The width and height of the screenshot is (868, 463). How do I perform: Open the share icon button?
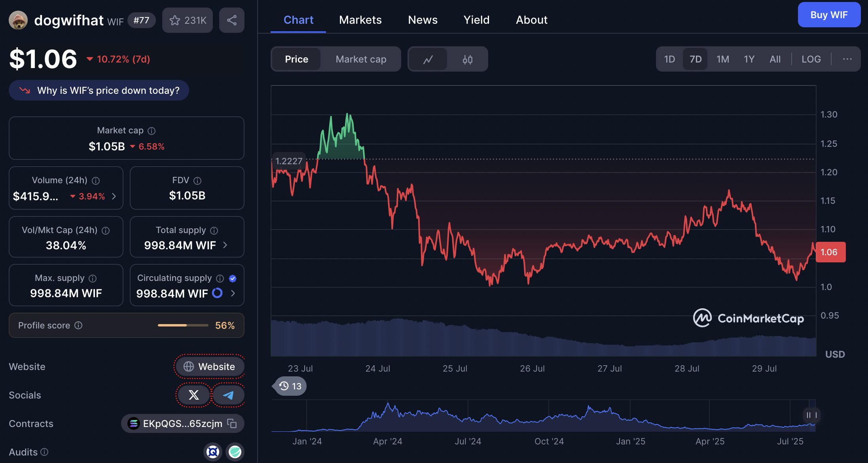pos(232,20)
